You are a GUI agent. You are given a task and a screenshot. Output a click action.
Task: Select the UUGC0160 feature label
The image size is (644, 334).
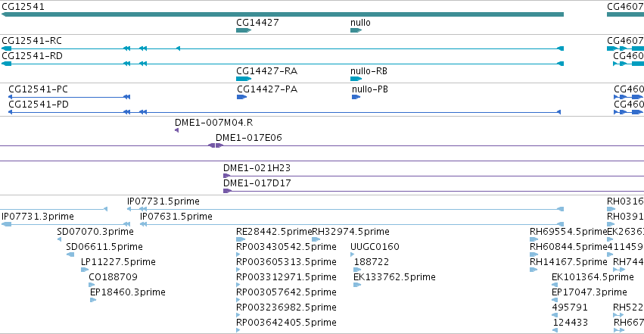[375, 247]
